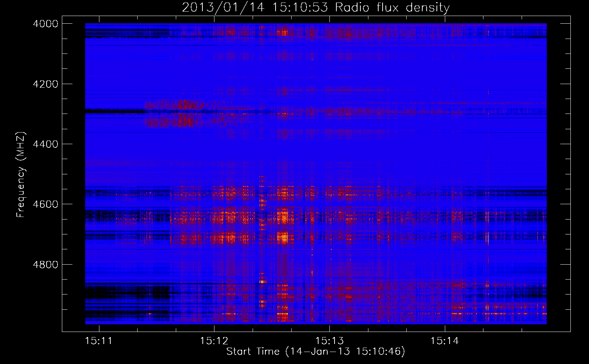Select the y-axis tick label 4600
Screen dimensions: 589x364
46,204
